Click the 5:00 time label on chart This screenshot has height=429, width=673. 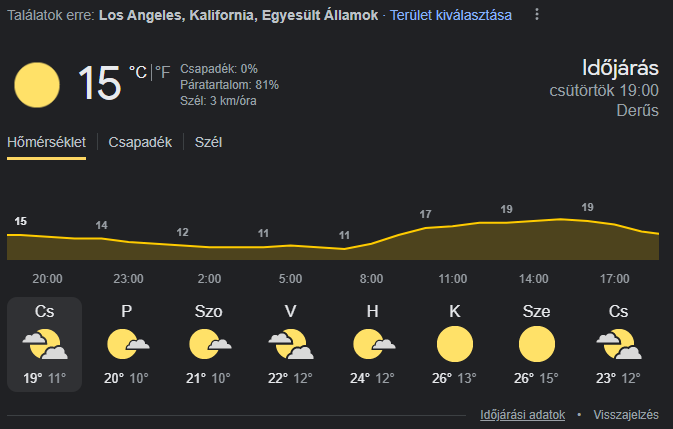click(x=290, y=278)
